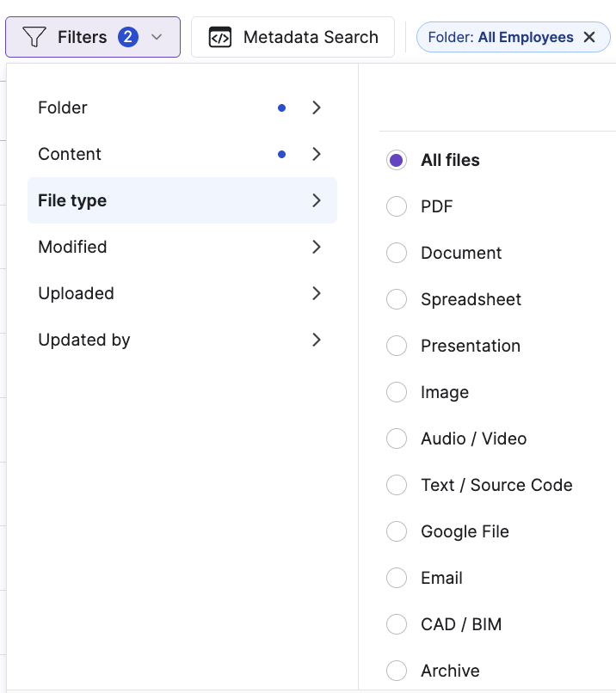Click the funnel filter icon
The width and height of the screenshot is (616, 693).
[x=34, y=37]
